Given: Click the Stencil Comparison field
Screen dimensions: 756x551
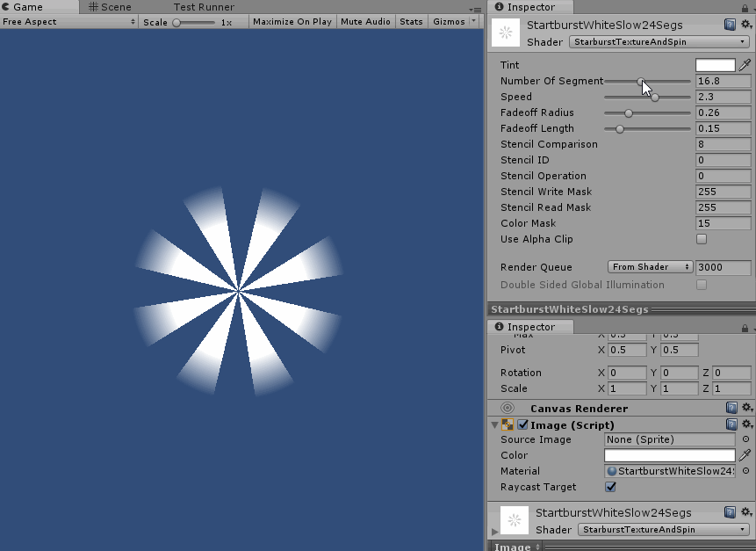Looking at the screenshot, I should pyautogui.click(x=724, y=144).
